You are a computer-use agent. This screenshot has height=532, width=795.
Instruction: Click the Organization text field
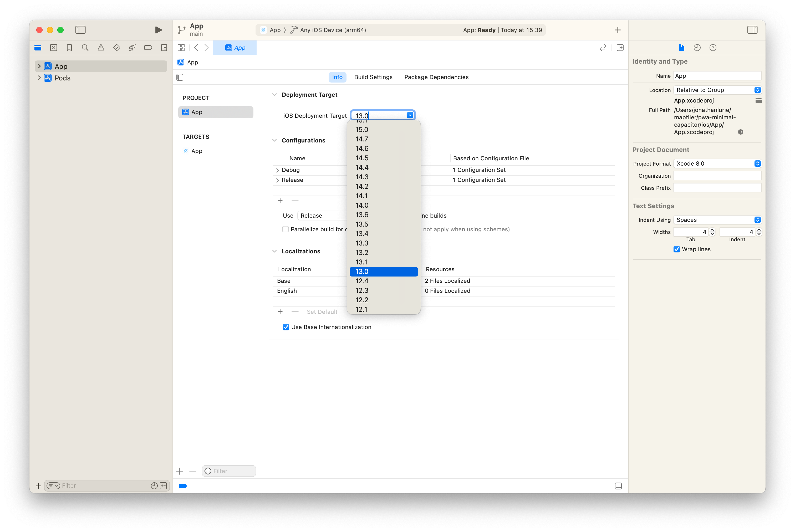pyautogui.click(x=717, y=176)
